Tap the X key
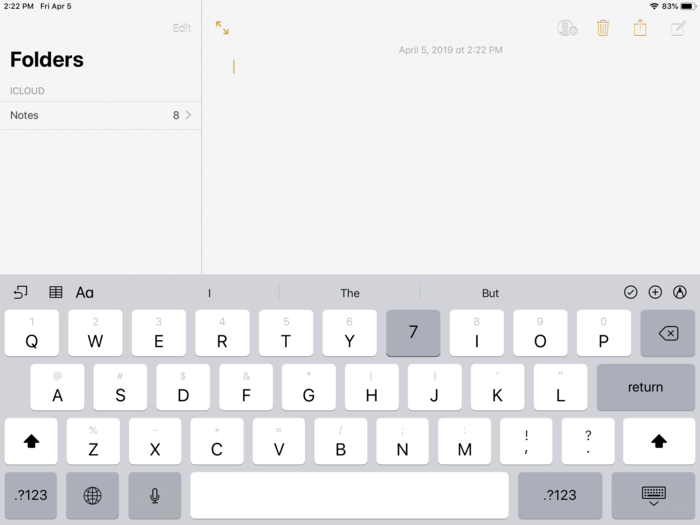The height and width of the screenshot is (525, 700). (155, 441)
